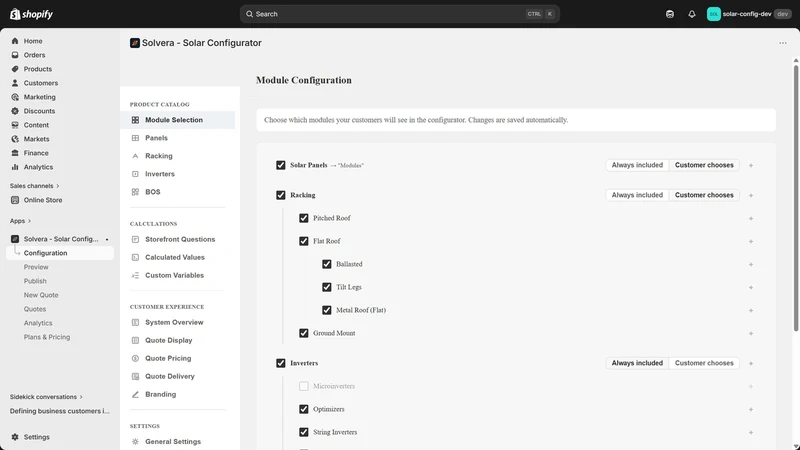This screenshot has width=800, height=450.
Task: Set Solar Panels to Always included
Action: point(637,165)
